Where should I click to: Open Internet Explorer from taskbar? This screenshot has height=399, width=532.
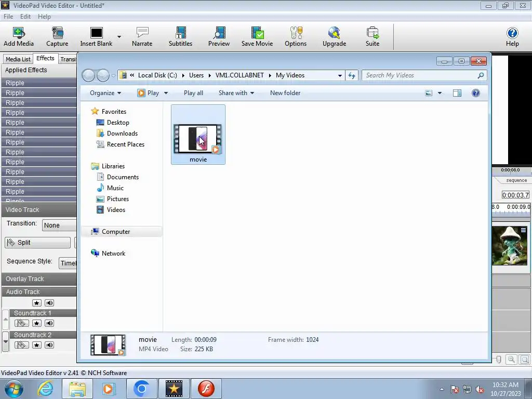click(x=46, y=389)
